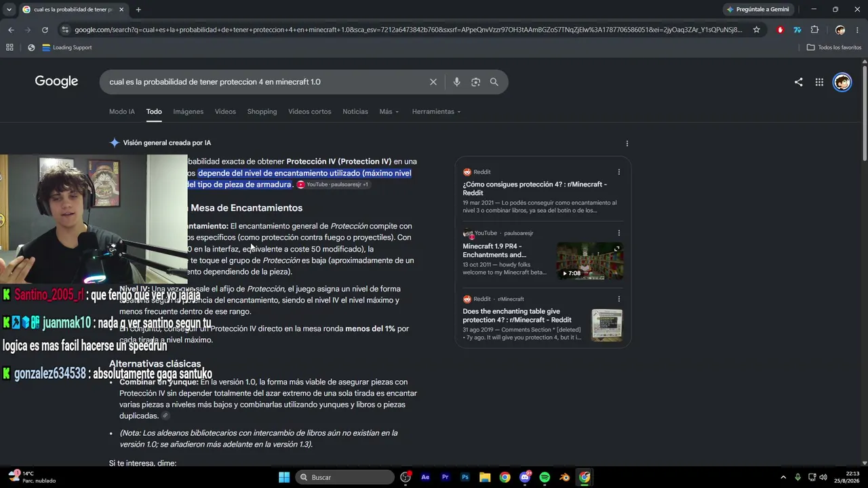Open the Chrome tab search dropdown
868x488 pixels.
coord(8,9)
